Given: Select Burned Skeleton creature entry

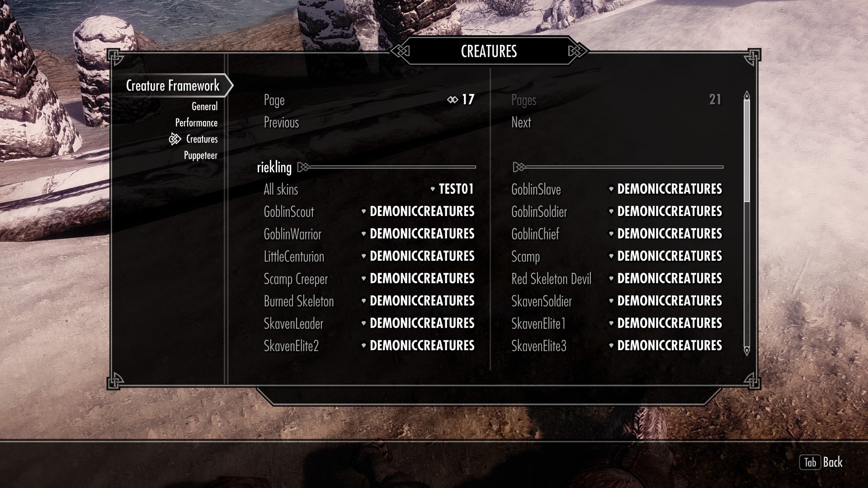Looking at the screenshot, I should (299, 301).
